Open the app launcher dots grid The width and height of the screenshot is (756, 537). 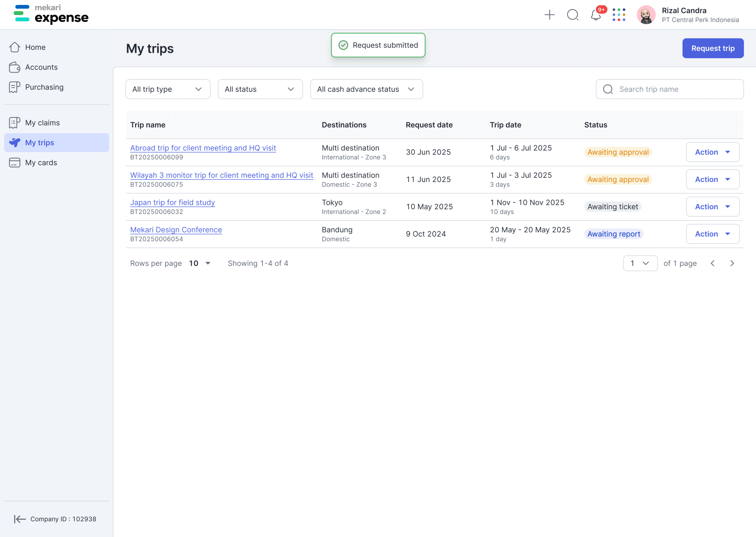pos(619,15)
